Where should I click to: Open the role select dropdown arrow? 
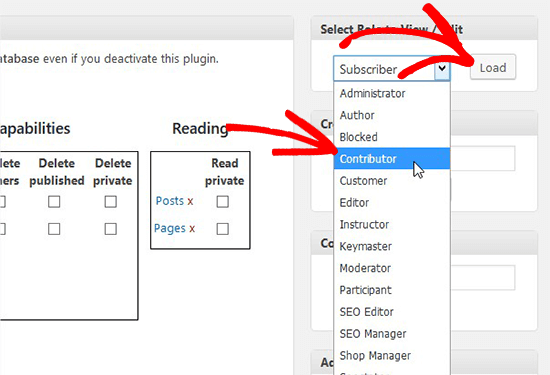[x=442, y=68]
